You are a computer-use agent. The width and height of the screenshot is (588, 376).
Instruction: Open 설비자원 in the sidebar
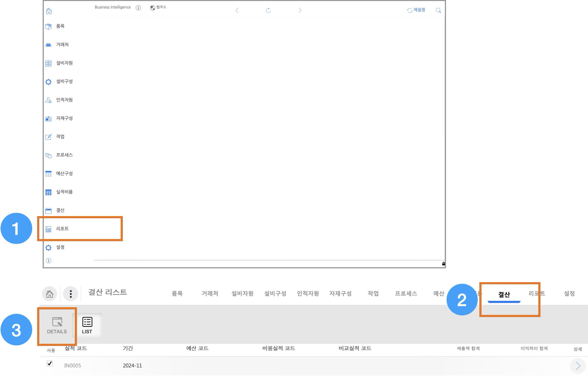[64, 63]
